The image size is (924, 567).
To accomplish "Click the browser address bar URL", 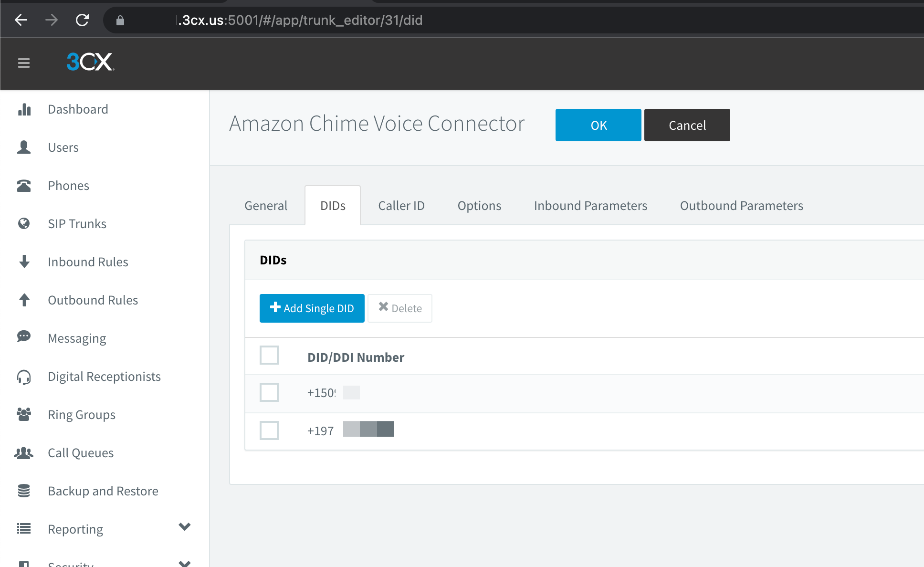I will (x=299, y=20).
